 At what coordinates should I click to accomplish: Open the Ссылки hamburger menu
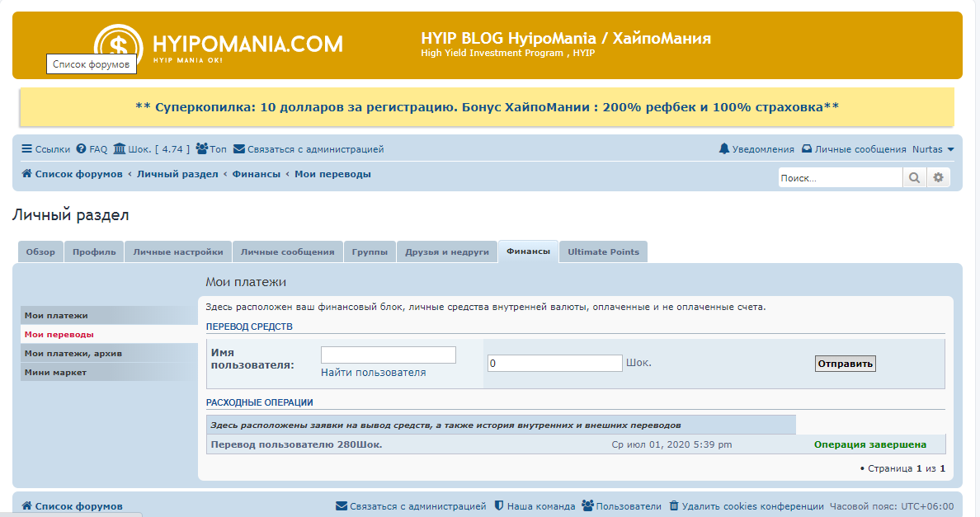coord(26,149)
